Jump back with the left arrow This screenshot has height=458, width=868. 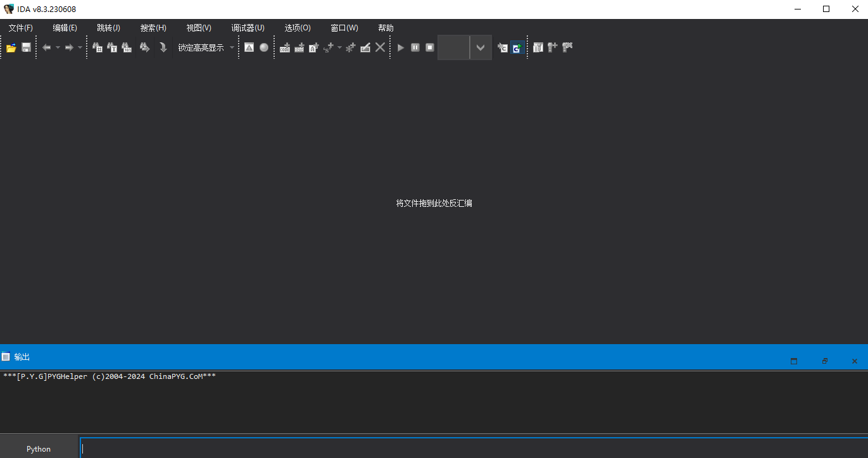point(47,47)
